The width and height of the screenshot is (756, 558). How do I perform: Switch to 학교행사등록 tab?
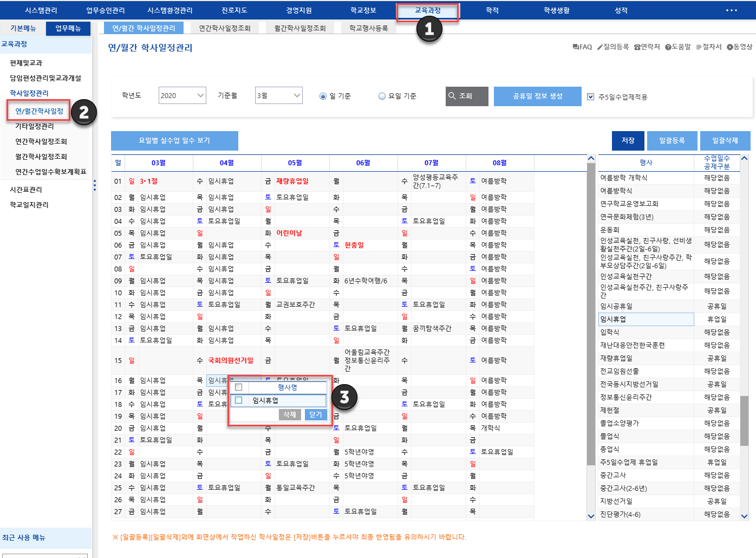[369, 28]
